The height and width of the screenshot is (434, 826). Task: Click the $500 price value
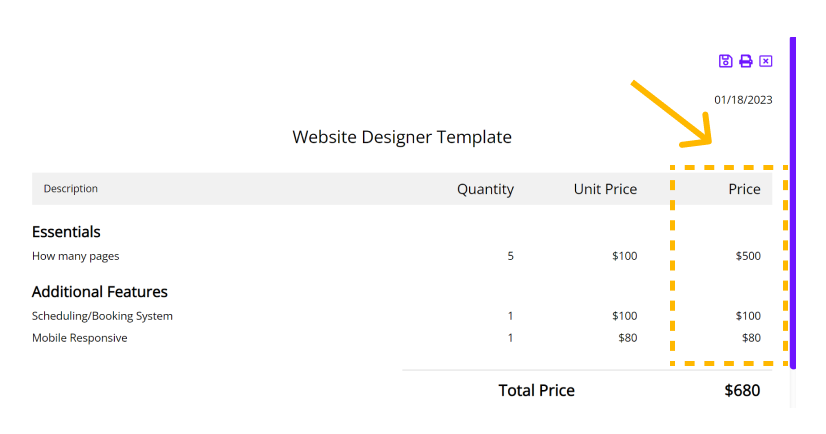tap(748, 256)
